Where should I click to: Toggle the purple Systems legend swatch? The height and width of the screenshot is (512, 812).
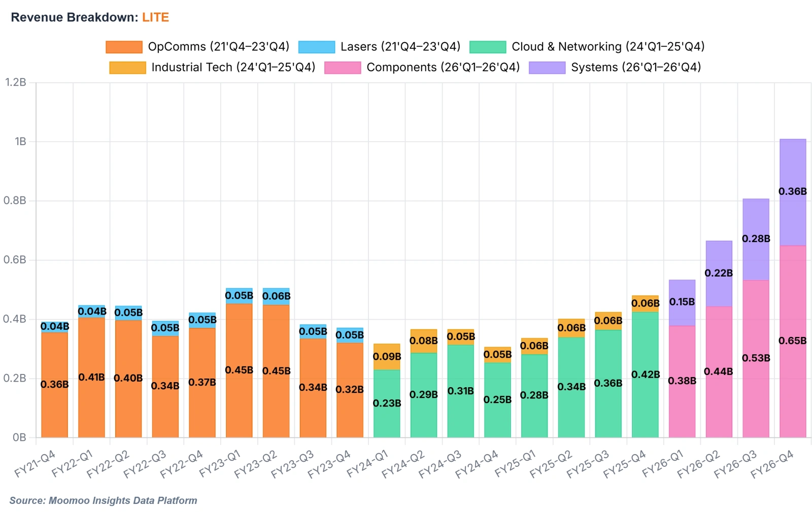click(547, 67)
